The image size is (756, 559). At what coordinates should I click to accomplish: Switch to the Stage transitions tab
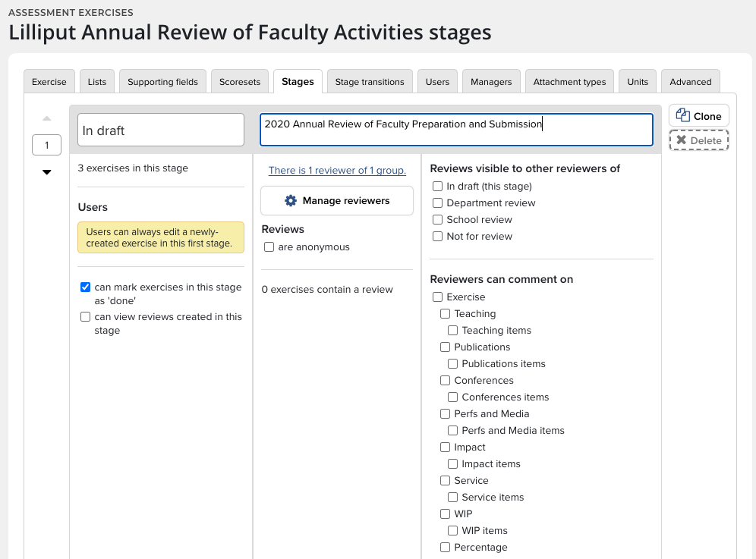[370, 82]
